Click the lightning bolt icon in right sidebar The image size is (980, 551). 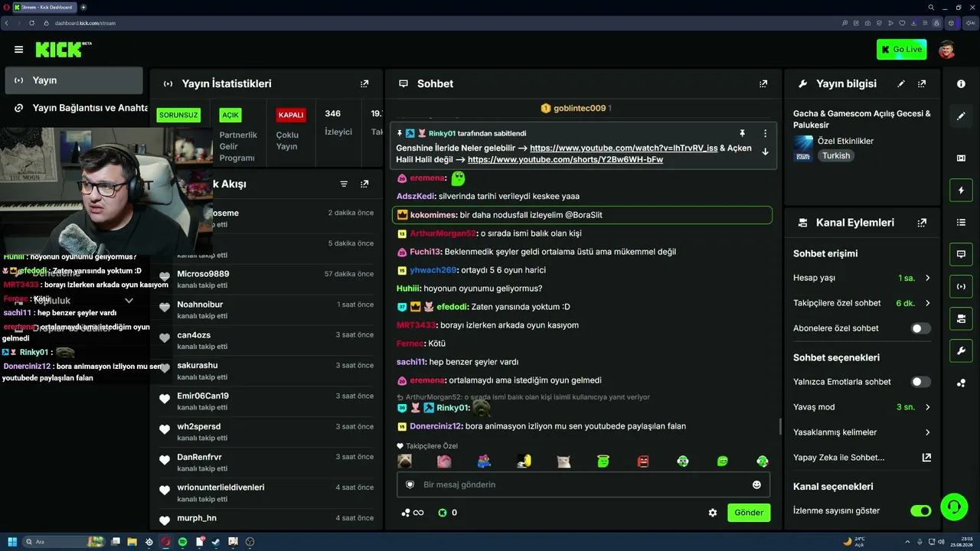(961, 190)
